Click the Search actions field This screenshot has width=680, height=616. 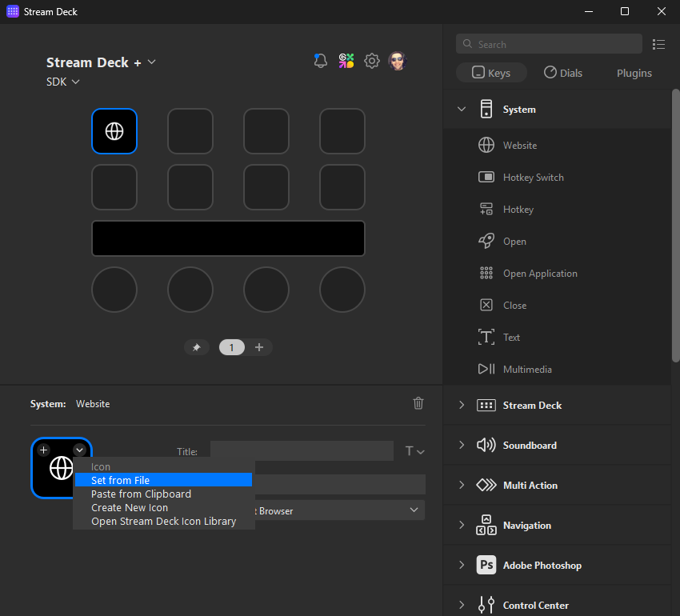pyautogui.click(x=549, y=44)
